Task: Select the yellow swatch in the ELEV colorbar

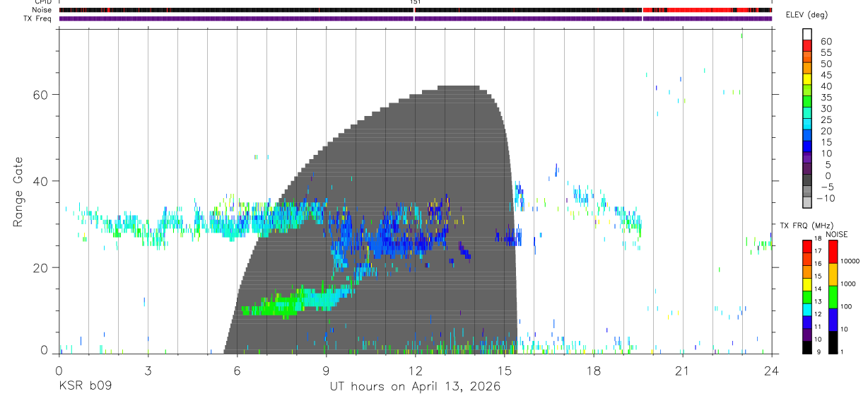Action: point(807,79)
